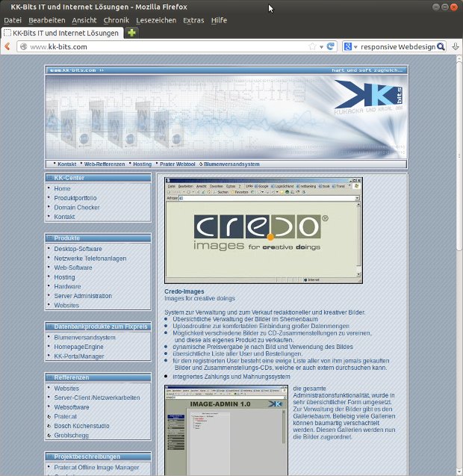Open the Web-Software link

(x=73, y=268)
